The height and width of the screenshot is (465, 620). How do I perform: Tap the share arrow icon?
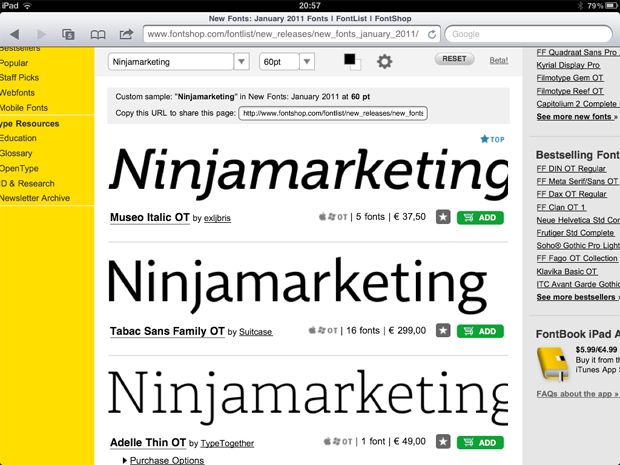tap(126, 34)
